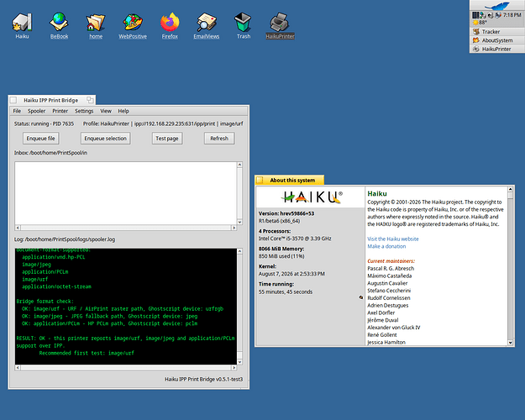Screen dimensions: 525x420
Task: Click the About window scroll up arrow
Action: [510, 189]
